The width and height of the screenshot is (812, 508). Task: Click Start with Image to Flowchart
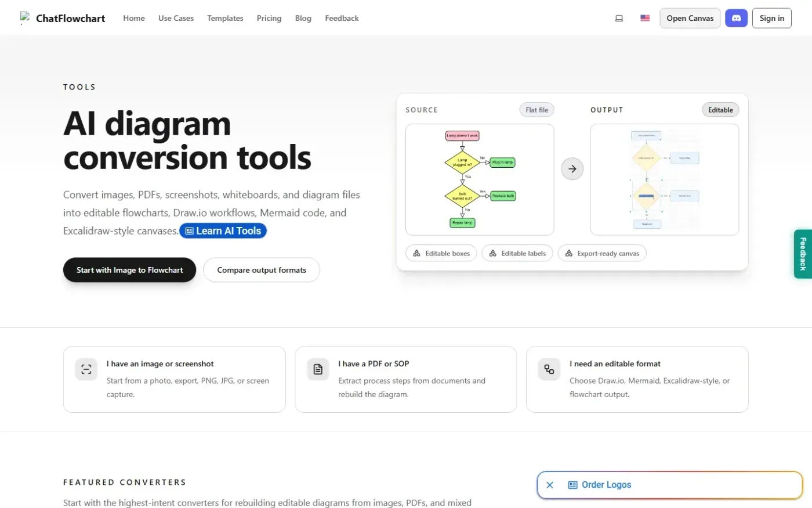pyautogui.click(x=130, y=270)
